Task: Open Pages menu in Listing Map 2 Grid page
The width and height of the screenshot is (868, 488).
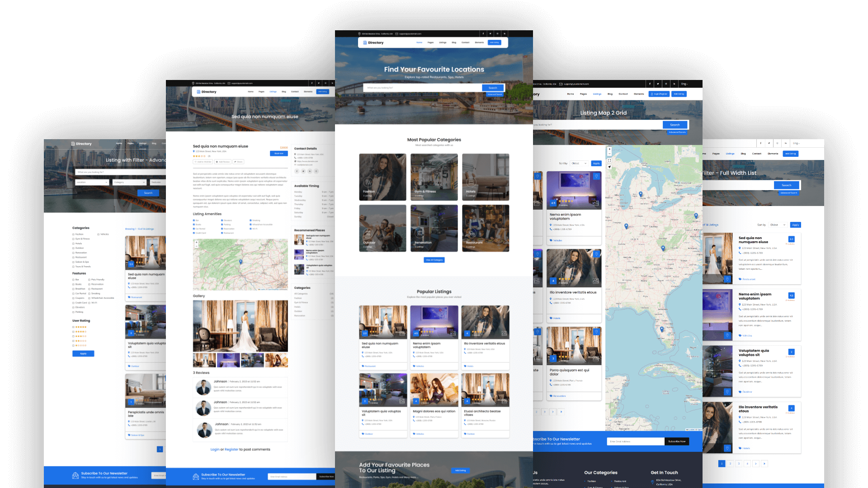Action: [x=583, y=94]
